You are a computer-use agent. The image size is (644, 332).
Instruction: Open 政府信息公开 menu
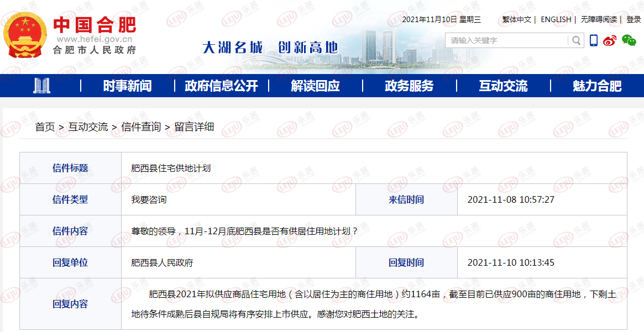tap(221, 86)
